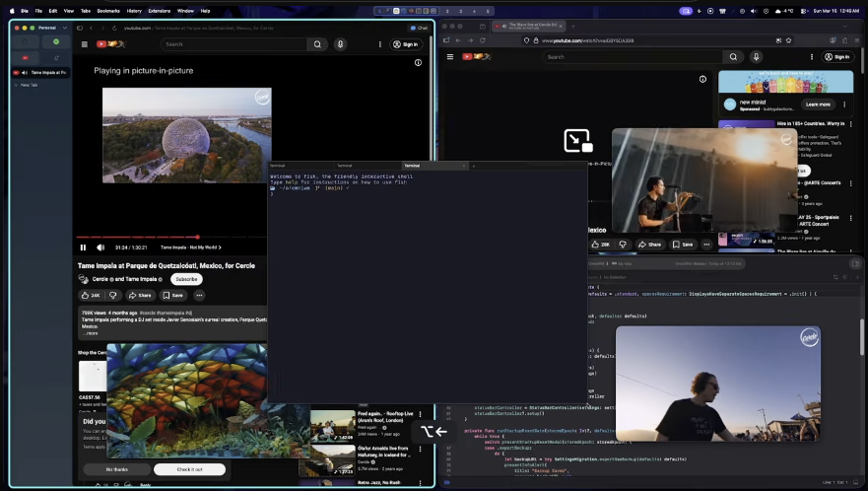
Task: Open Control Center in the macOS menu bar
Action: click(x=804, y=11)
